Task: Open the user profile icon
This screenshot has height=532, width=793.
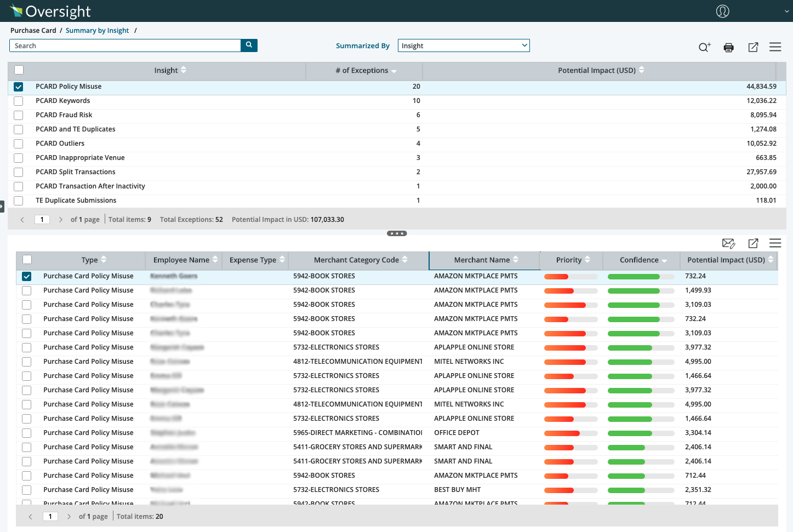Action: coord(723,11)
